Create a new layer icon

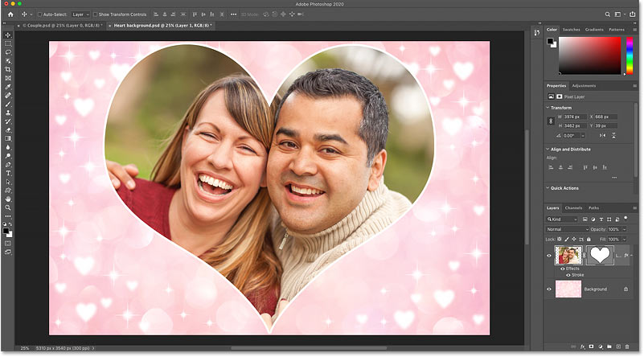pos(618,347)
